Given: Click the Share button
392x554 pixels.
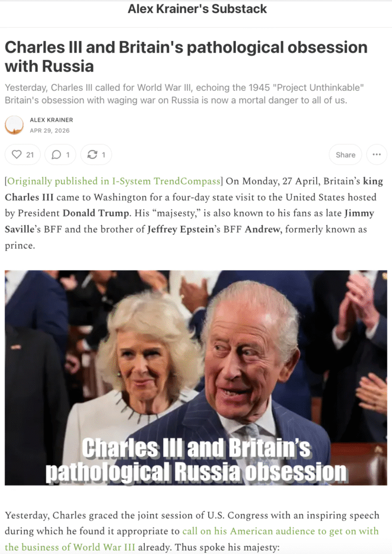Looking at the screenshot, I should tap(346, 155).
